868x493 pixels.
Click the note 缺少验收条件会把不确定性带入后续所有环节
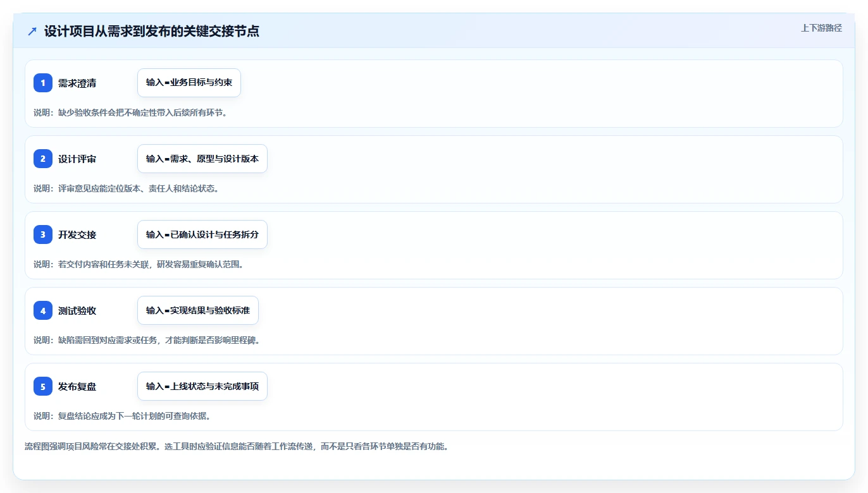tap(142, 113)
